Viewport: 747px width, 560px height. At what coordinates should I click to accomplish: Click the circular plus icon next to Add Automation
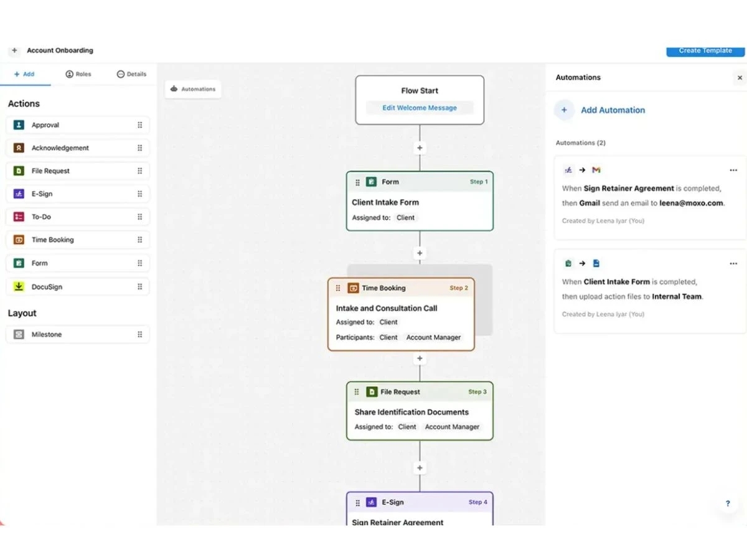564,110
